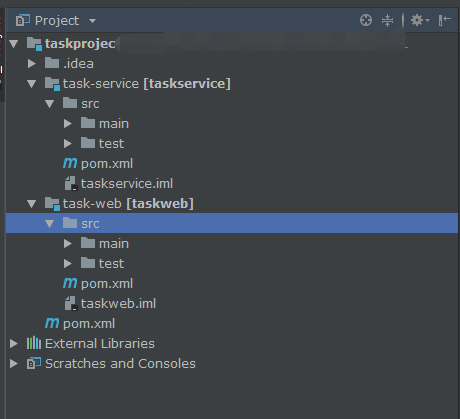Expand the .idea folder arrow
This screenshot has height=419, width=460.
click(32, 63)
